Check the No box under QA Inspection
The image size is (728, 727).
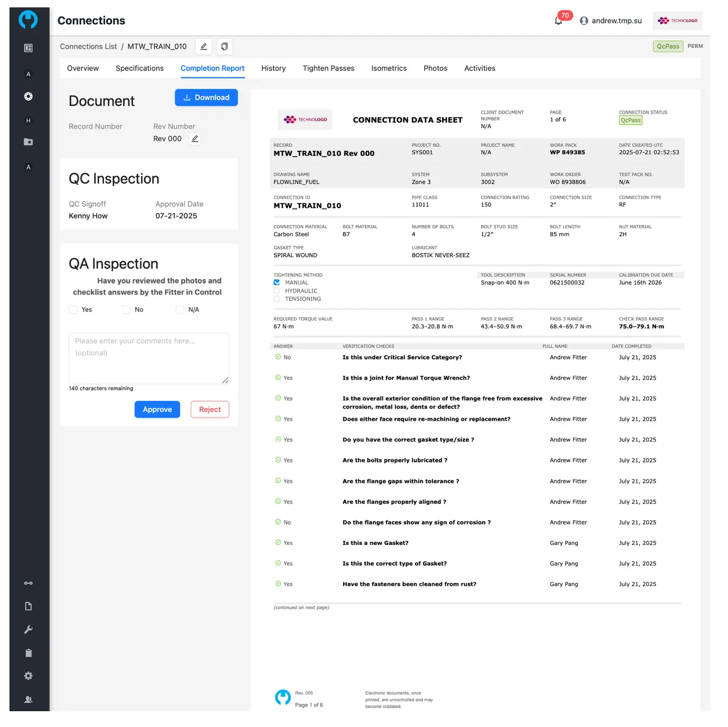point(126,310)
